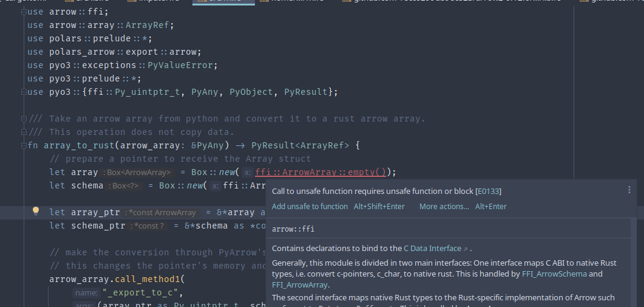Click the *const ArrowArray inlay hint
The height and width of the screenshot is (307, 644).
162,213
